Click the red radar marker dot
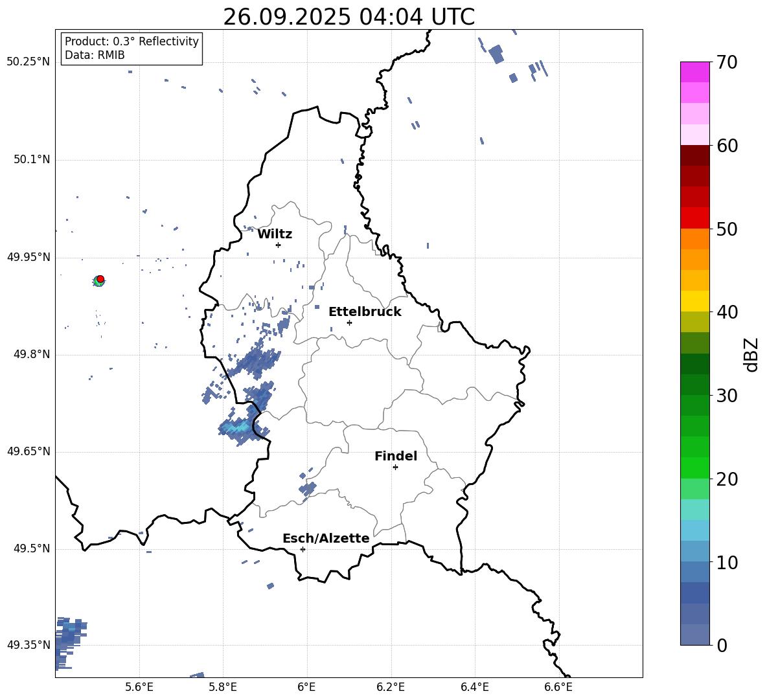The width and height of the screenshot is (767, 700). (100, 279)
